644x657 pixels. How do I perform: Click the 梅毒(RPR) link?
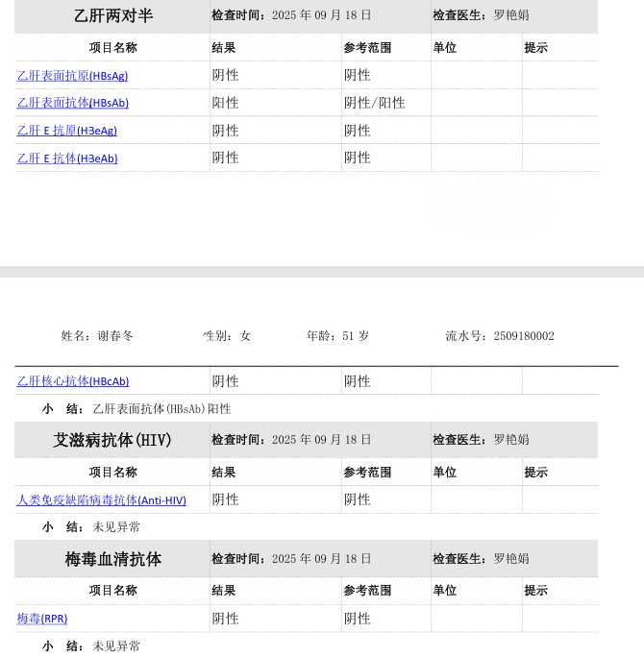point(41,619)
